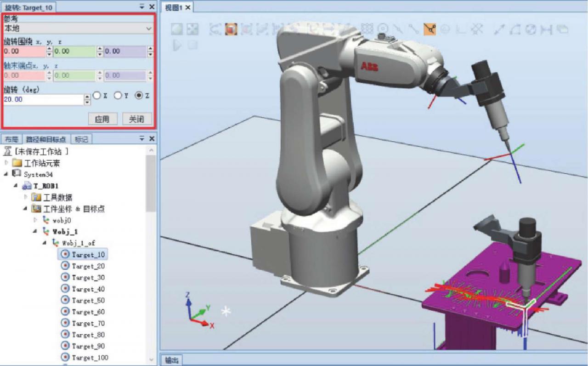Image resolution: width=588 pixels, height=366 pixels.
Task: Select the Point to Point measure tool
Action: point(499,29)
